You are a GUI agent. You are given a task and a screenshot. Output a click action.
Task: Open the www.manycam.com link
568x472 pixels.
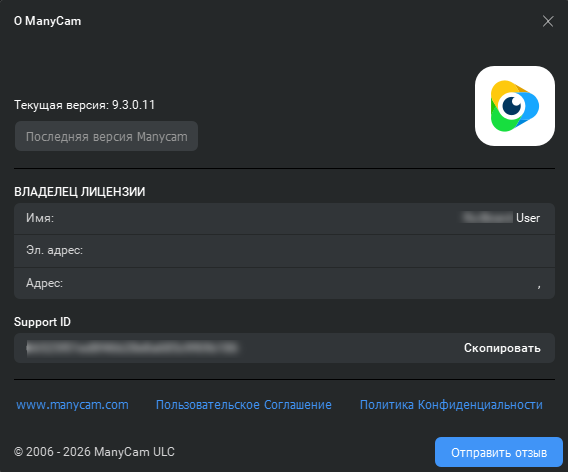(72, 405)
